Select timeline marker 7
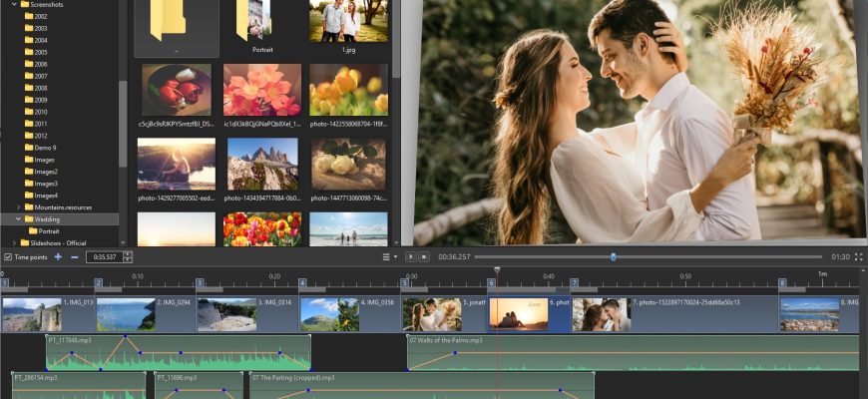This screenshot has width=868, height=399. (x=574, y=282)
